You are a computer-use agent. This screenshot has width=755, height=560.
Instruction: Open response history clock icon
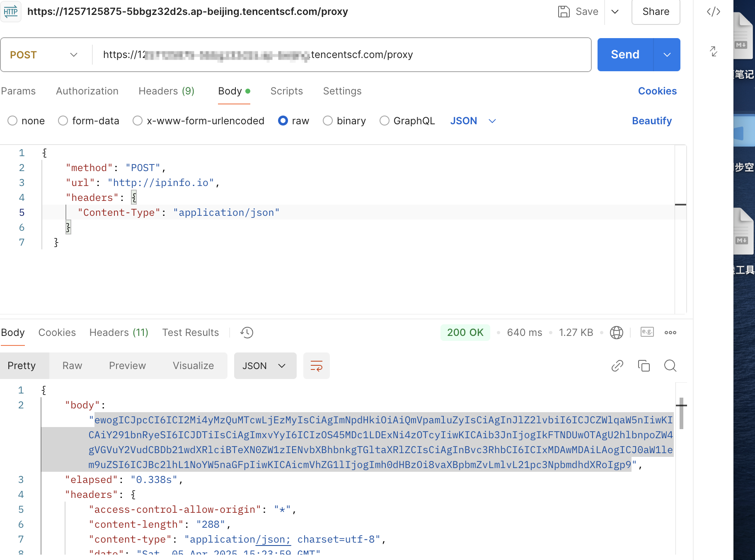247,333
